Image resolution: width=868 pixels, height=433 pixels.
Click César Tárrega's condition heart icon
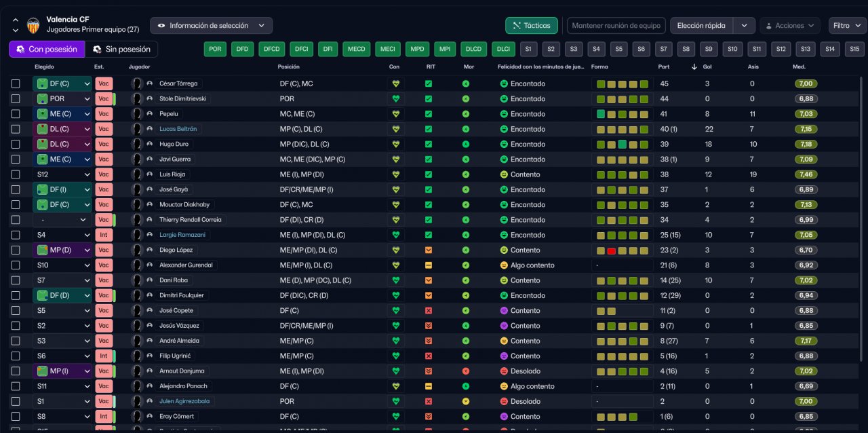point(396,83)
